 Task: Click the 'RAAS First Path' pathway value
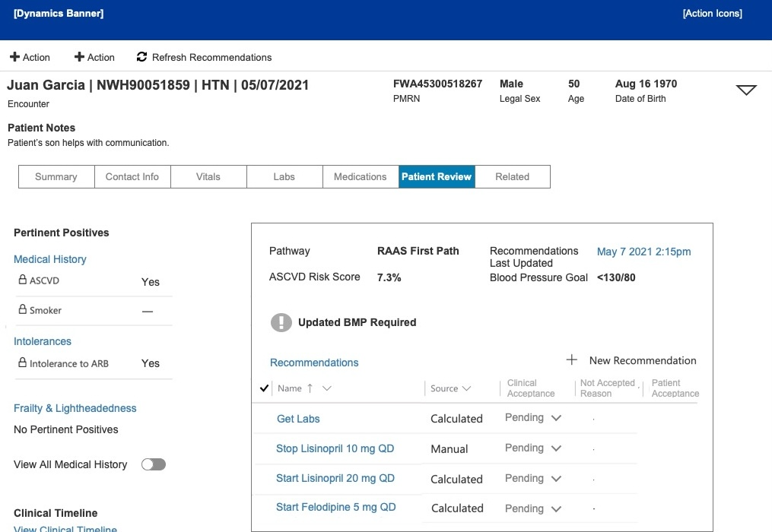[418, 251]
